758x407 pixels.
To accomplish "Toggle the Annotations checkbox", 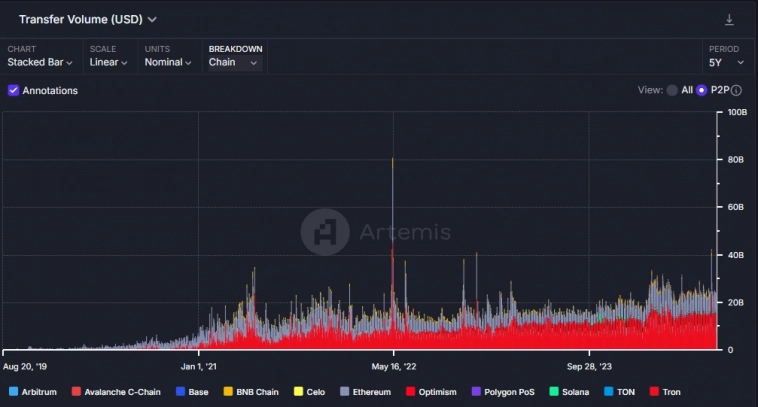I will click(x=14, y=90).
